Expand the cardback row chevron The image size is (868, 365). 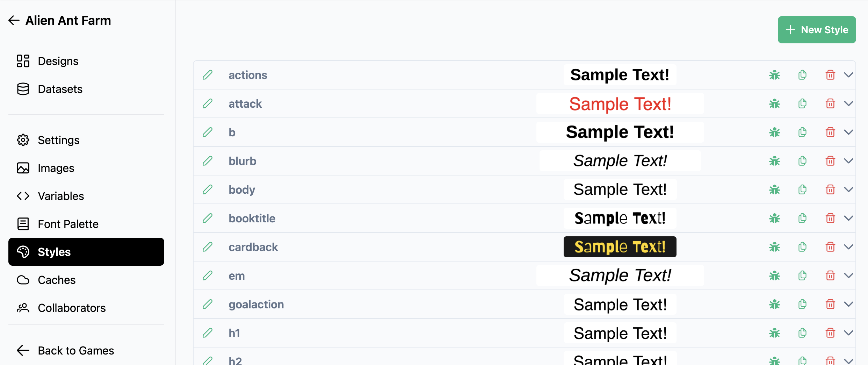tap(849, 247)
